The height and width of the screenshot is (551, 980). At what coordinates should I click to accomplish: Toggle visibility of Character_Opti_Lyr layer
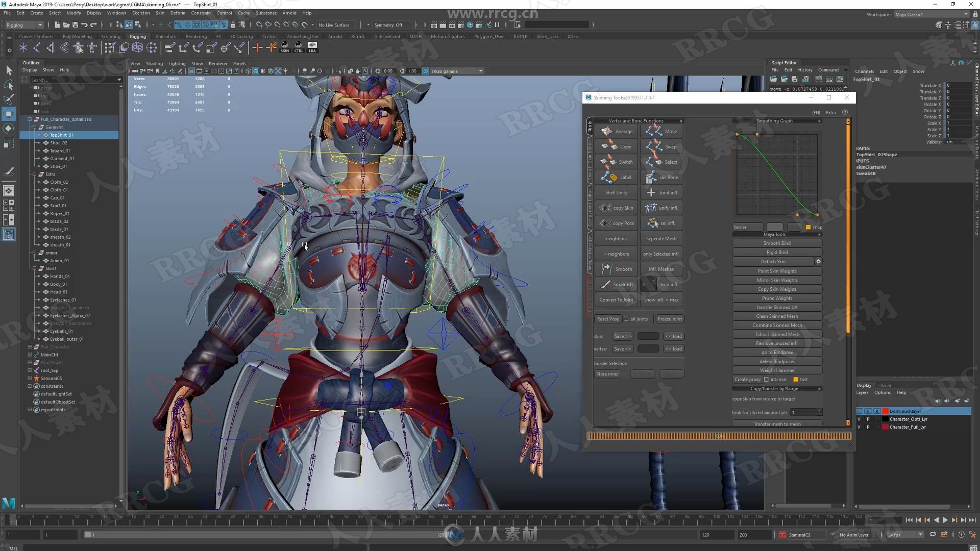tap(859, 419)
